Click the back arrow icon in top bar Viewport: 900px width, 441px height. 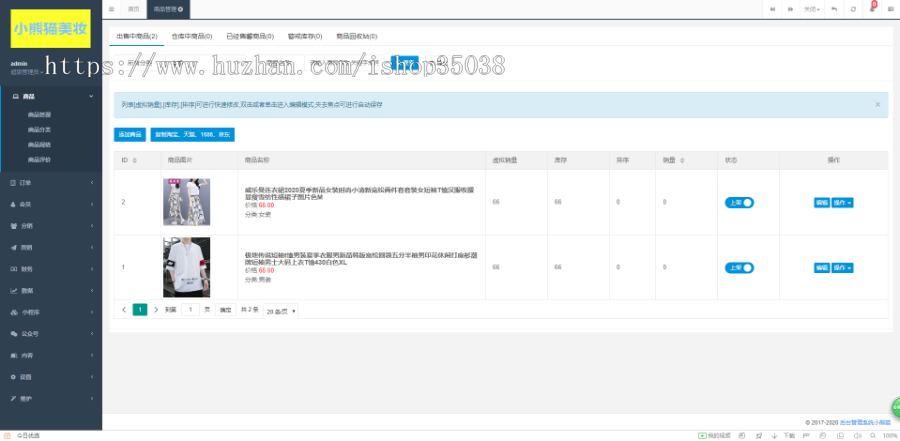pyautogui.click(x=834, y=9)
